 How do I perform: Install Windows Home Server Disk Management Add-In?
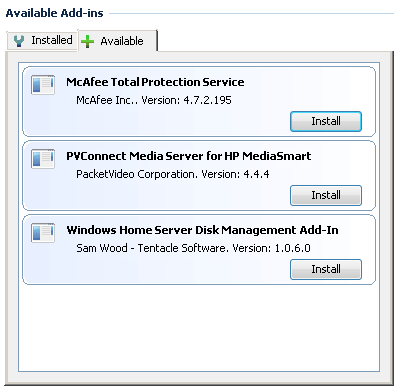coord(326,269)
